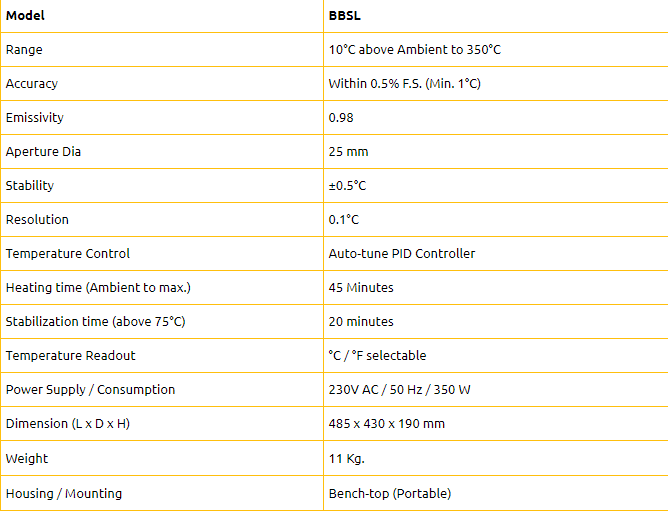Click the 230V AC / 50 Hz / 350 W value
Image resolution: width=668 pixels, height=511 pixels.
[x=400, y=390]
